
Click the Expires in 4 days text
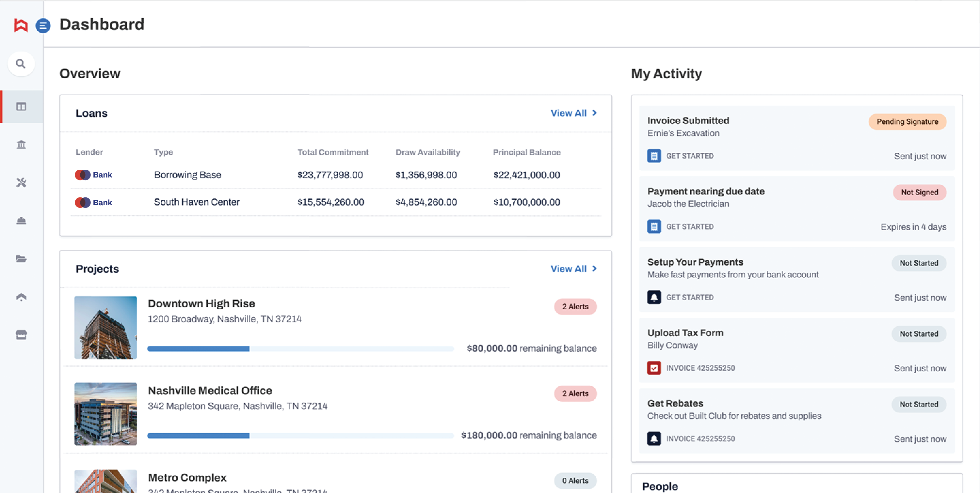(913, 227)
